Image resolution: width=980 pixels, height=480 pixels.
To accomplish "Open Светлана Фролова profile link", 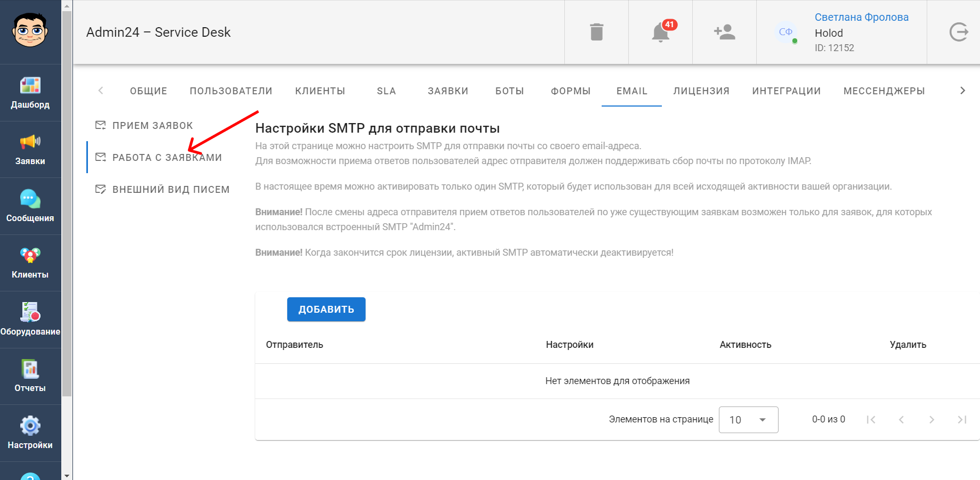I will [862, 17].
